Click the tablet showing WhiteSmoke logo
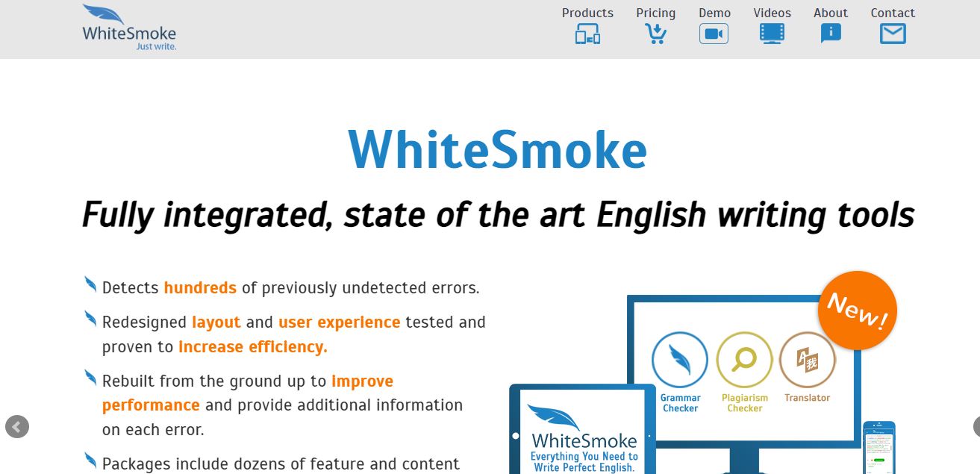 tap(582, 429)
